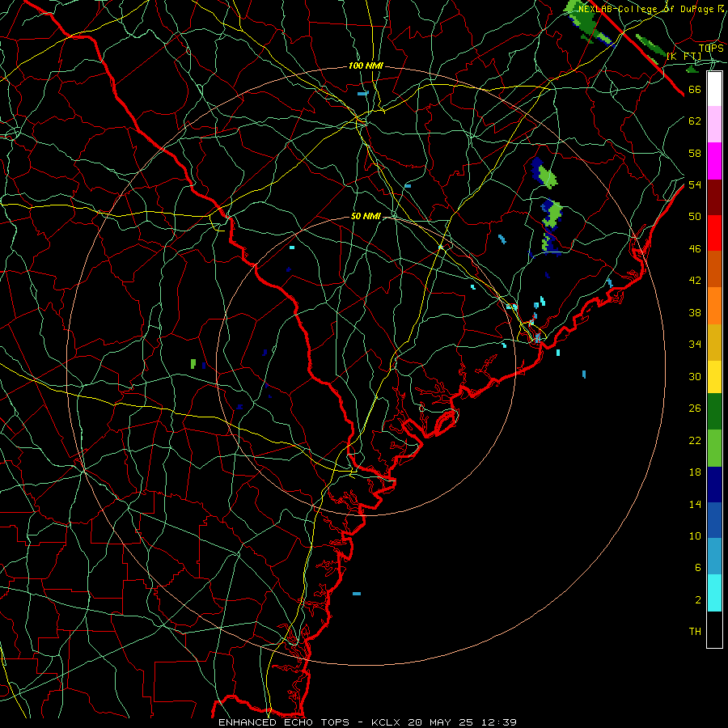The image size is (728, 728).
Task: Click the "TH" threshold label
Action: (x=695, y=632)
